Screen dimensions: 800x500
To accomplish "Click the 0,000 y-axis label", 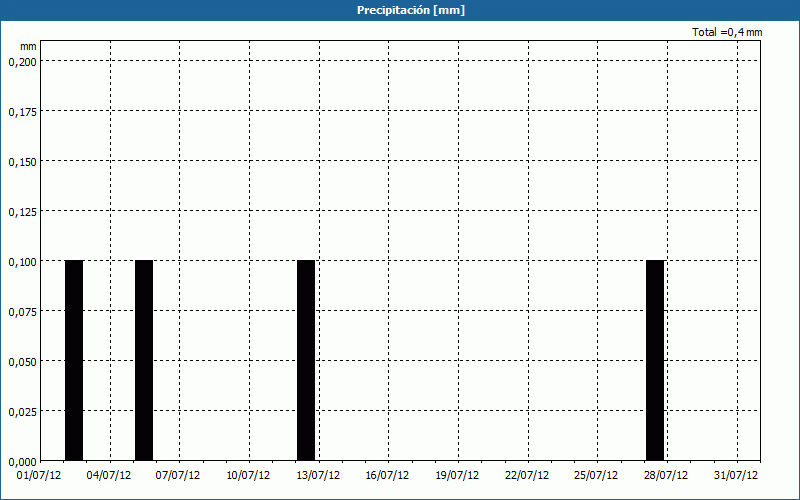I will tap(22, 462).
